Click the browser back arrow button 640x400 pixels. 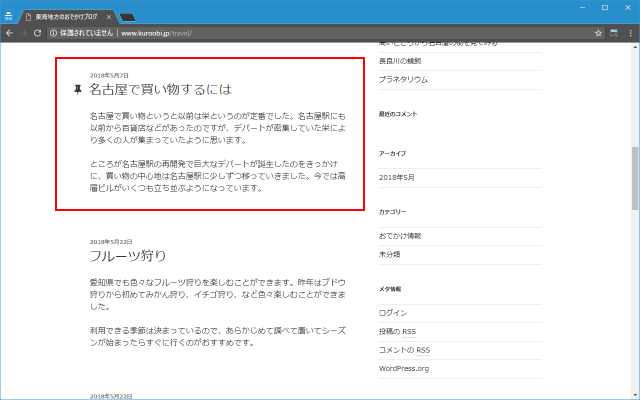(9, 33)
